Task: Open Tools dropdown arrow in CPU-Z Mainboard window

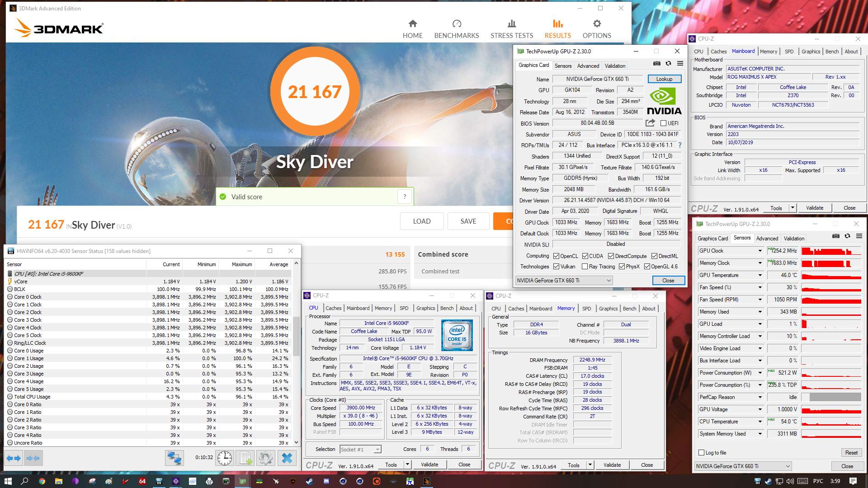Action: pos(793,208)
